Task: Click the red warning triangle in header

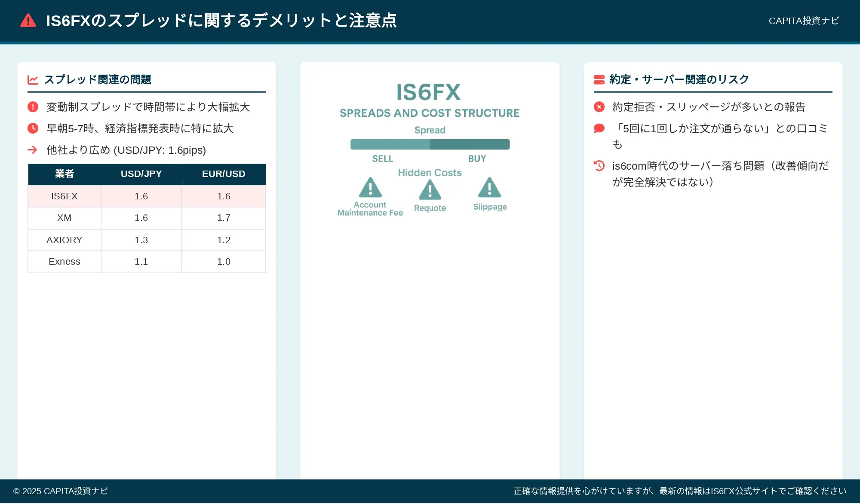Action: click(28, 21)
